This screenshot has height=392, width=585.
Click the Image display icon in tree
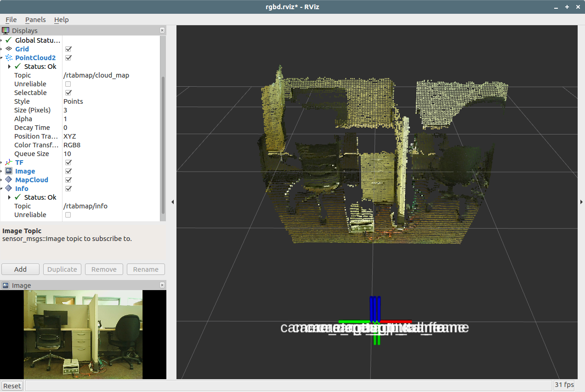(9, 171)
